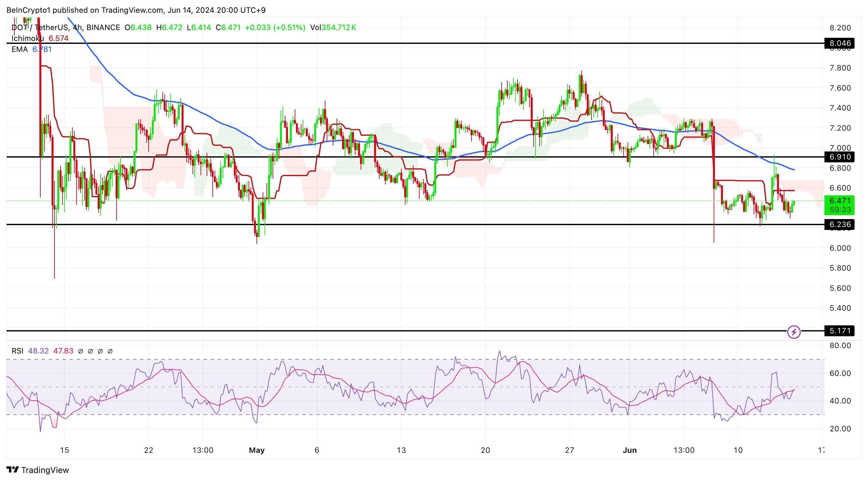Click the 80.00 RSI scale label

pyautogui.click(x=840, y=345)
